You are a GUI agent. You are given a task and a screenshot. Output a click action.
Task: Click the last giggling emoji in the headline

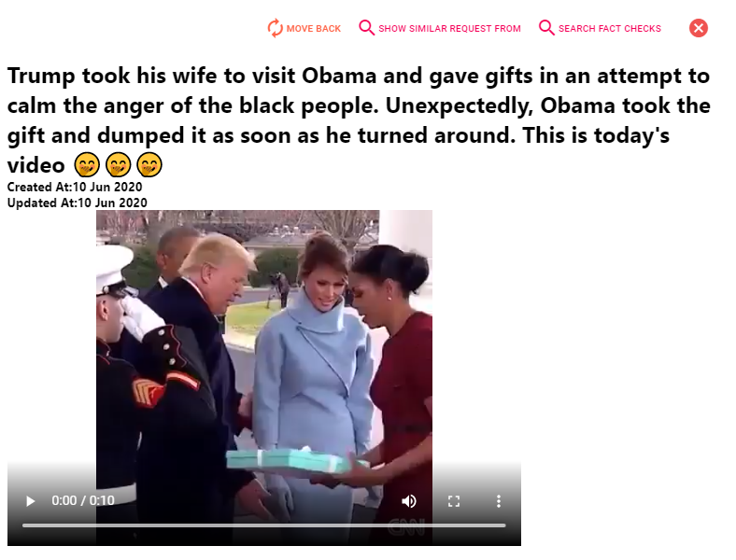(x=149, y=164)
